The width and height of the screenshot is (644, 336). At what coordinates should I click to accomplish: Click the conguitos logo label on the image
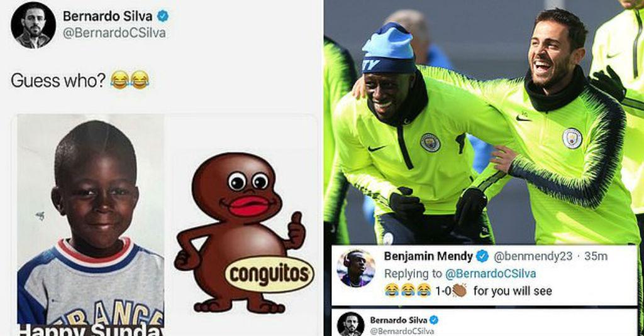(x=269, y=274)
